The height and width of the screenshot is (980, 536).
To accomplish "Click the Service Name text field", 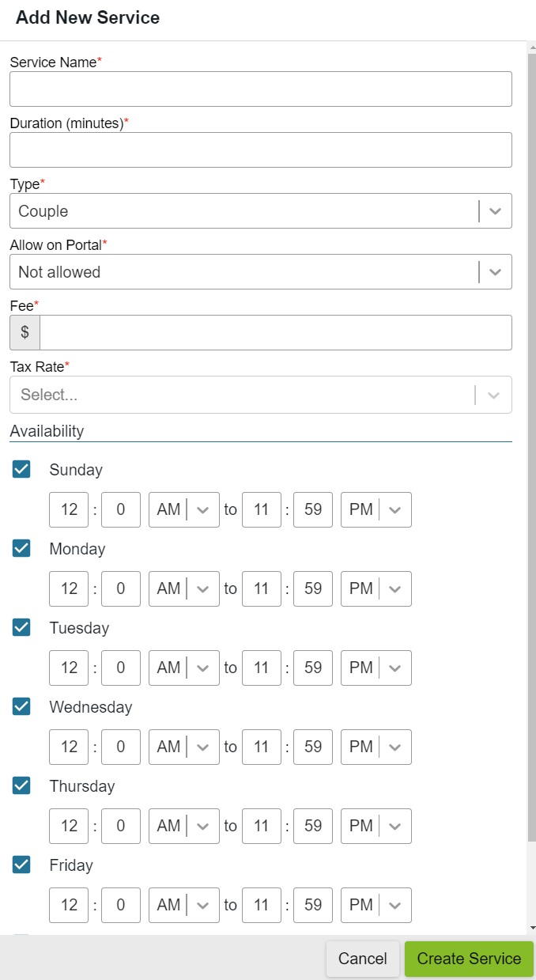I will coord(260,89).
